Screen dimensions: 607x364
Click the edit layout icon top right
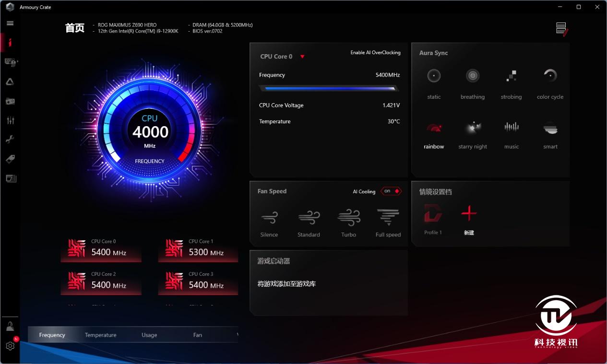tap(562, 29)
